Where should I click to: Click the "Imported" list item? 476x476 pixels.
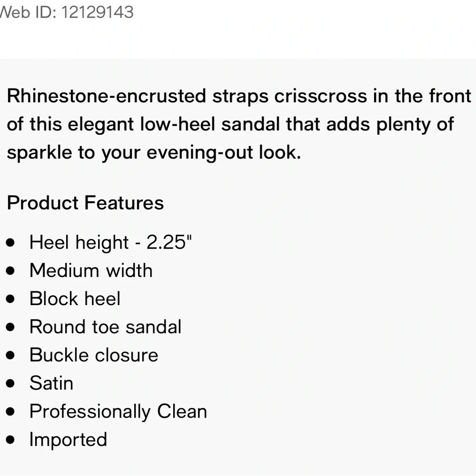(68, 439)
